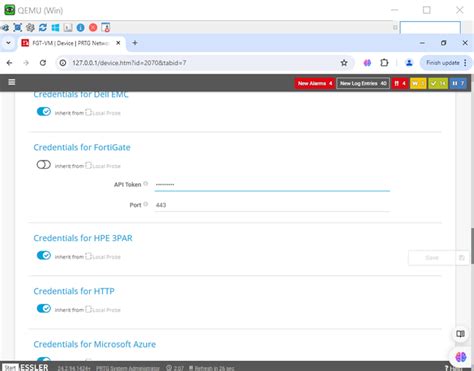Image resolution: width=474 pixels, height=371 pixels.
Task: Select the FGT-VM Device PRTG browser tab
Action: [70, 43]
